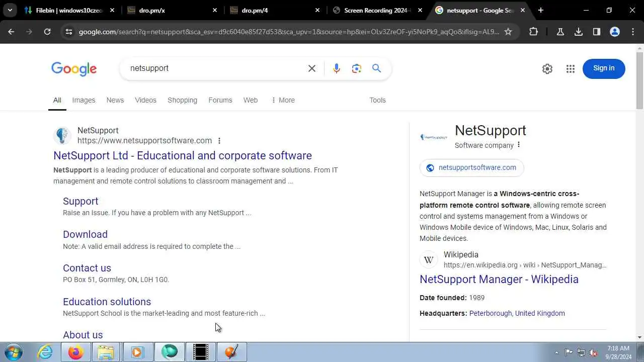Open the File Explorer taskbar icon
Screen dimensions: 644x362
pos(106,352)
